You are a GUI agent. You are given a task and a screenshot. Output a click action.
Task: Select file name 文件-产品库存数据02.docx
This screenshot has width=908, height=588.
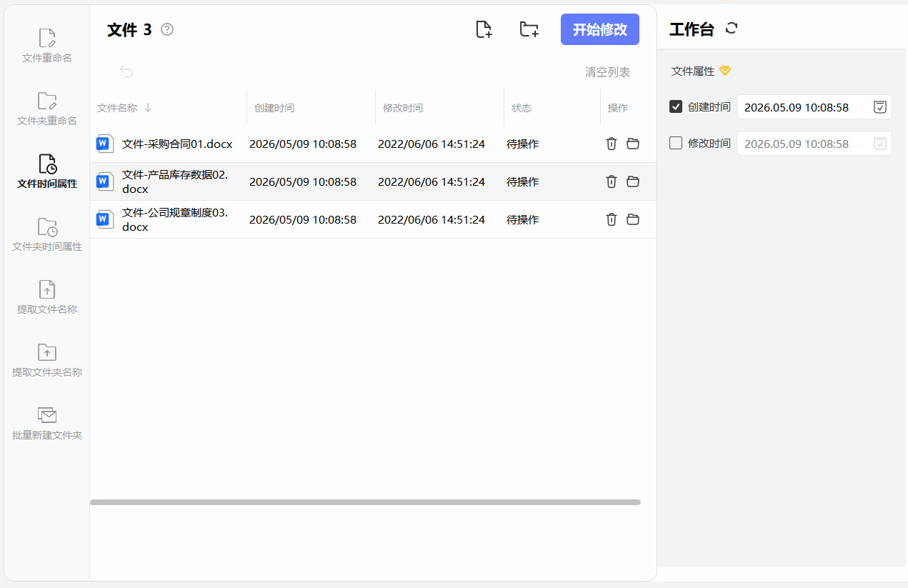click(x=175, y=181)
